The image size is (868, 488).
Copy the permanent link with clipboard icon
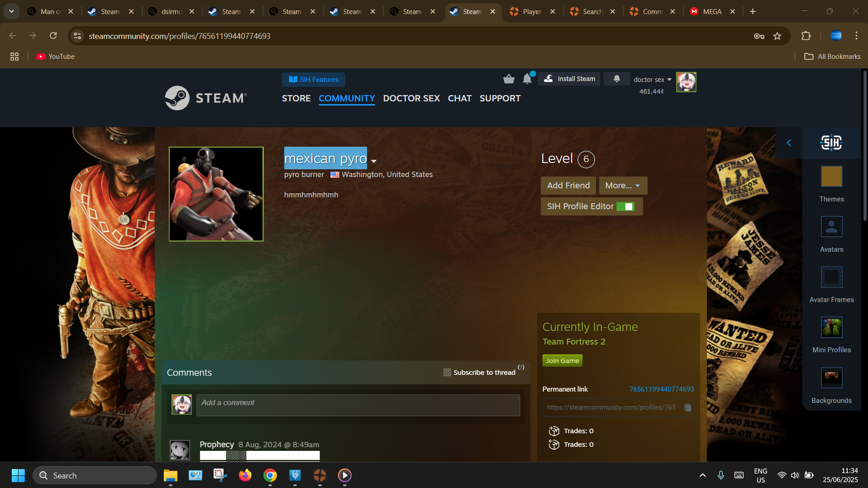pyautogui.click(x=687, y=407)
